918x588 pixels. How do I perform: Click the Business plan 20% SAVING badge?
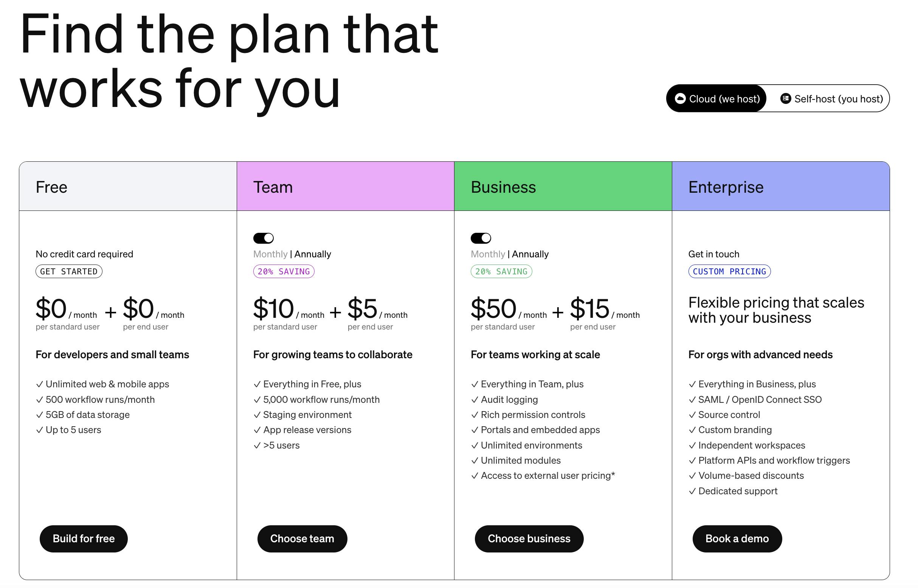(x=501, y=271)
